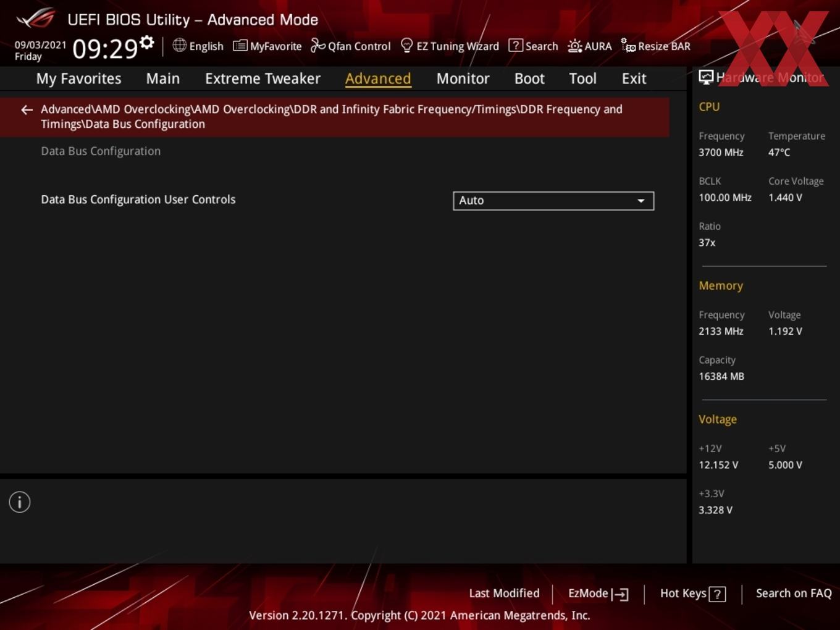Viewport: 840px width, 630px height.
Task: Click the information icon in the help pane
Action: [20, 502]
